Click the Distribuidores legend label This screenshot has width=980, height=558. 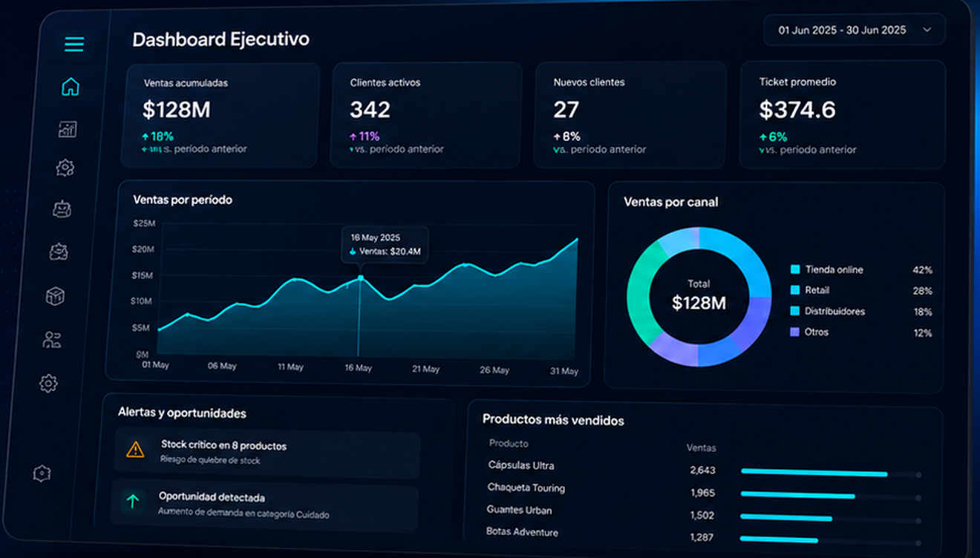tap(835, 311)
